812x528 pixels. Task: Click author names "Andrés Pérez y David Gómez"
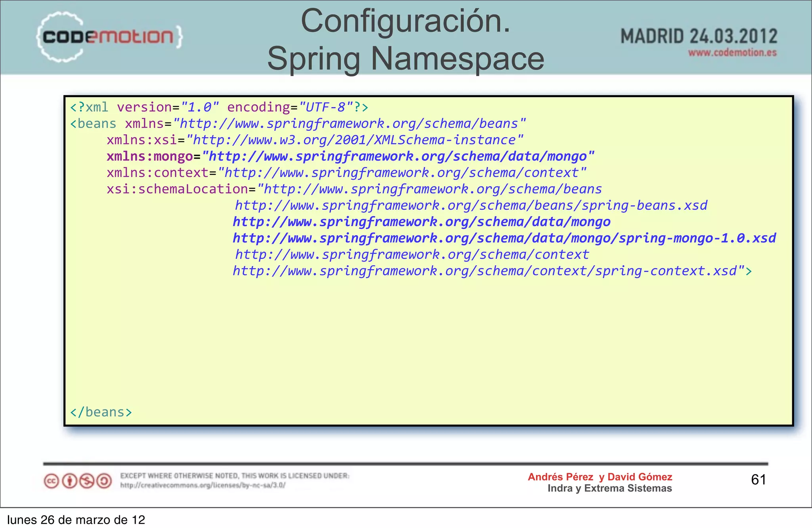(600, 477)
